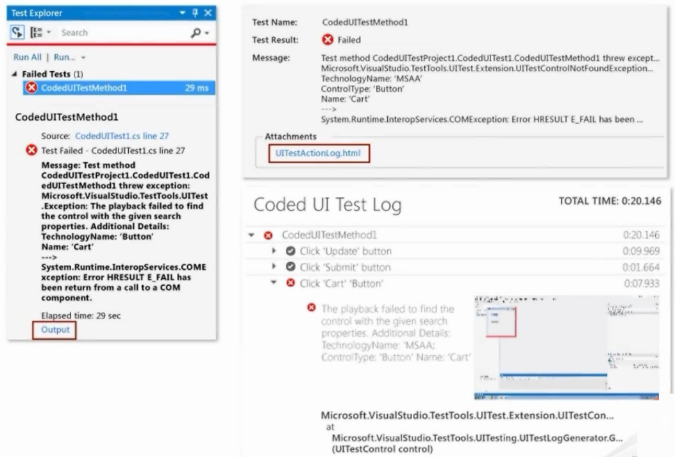Open the Test Explorer window options dropdown
Viewport: 675px width, 457px height.
click(183, 13)
